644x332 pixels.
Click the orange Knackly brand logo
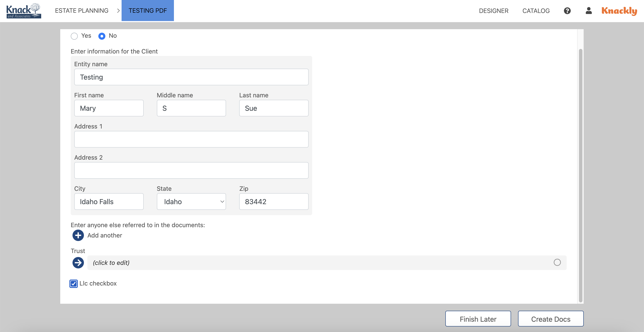[619, 11]
